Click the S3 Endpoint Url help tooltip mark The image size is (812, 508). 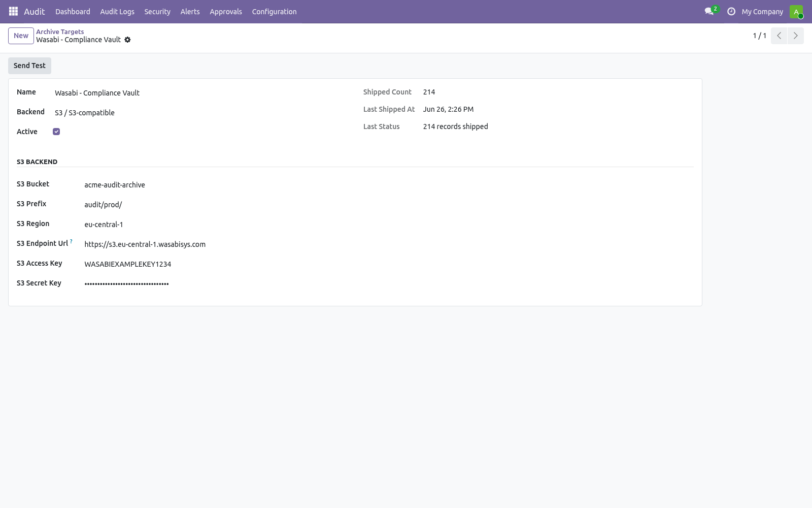[71, 241]
